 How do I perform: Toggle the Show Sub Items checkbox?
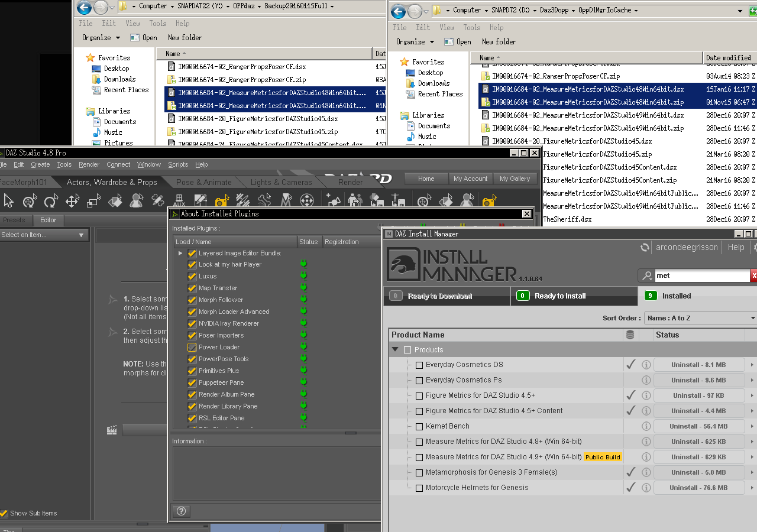coord(4,513)
